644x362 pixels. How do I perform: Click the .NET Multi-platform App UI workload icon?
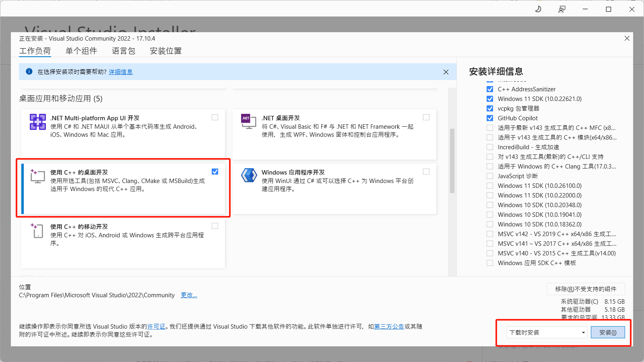(38, 122)
